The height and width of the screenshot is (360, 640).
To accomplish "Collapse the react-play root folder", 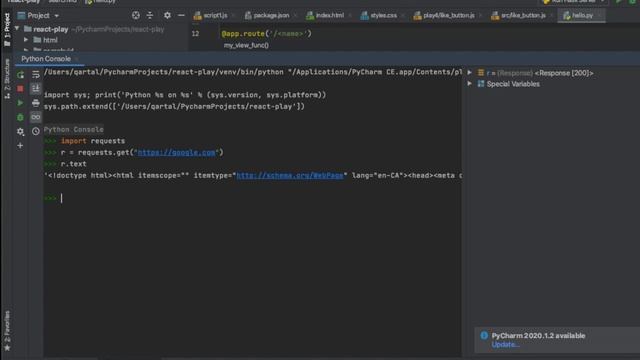I will coord(17,29).
